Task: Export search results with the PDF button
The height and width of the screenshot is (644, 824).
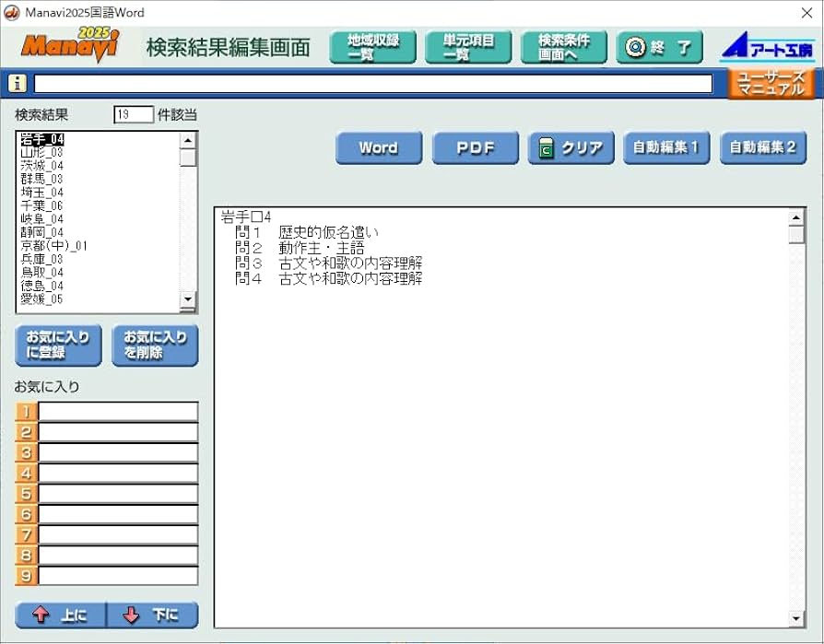Action: 475,146
